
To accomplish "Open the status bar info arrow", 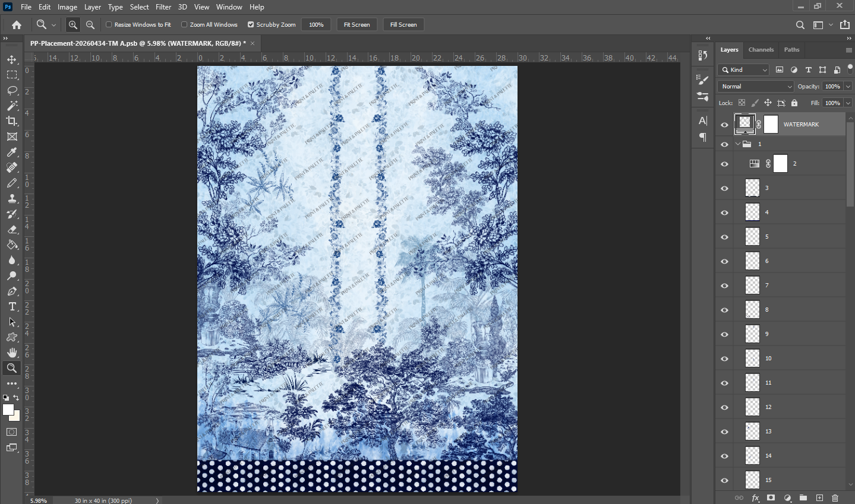I will tap(157, 500).
